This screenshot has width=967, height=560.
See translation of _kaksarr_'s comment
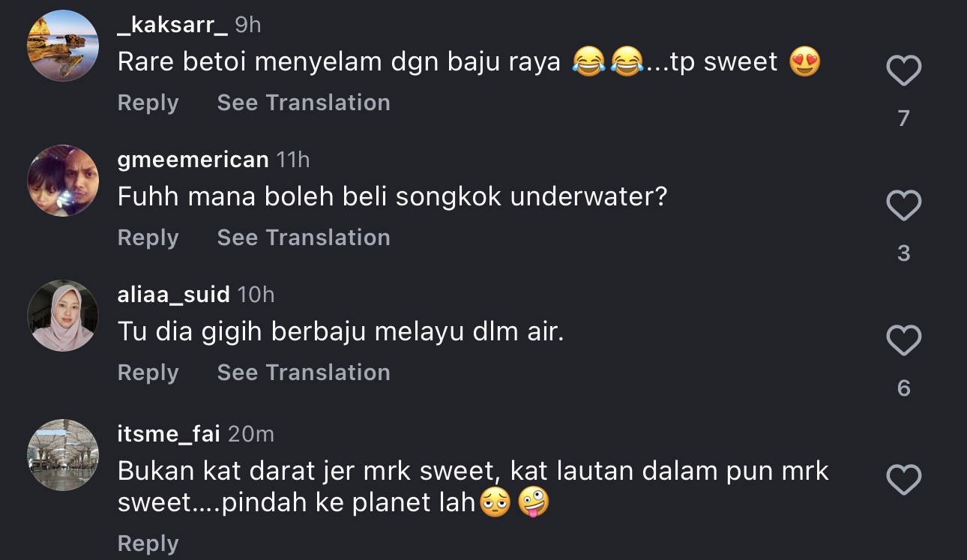click(304, 103)
